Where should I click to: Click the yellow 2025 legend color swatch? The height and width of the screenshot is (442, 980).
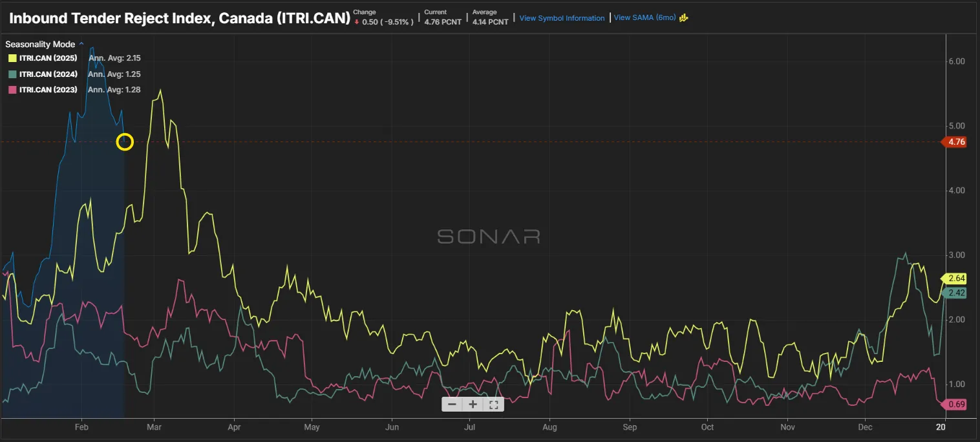[12, 58]
